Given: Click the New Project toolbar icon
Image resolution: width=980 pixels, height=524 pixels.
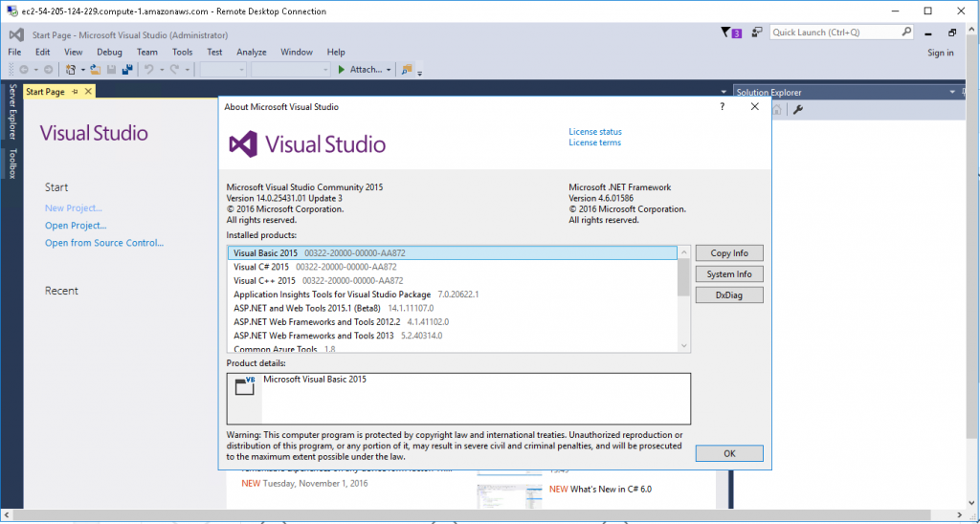Looking at the screenshot, I should pos(72,70).
